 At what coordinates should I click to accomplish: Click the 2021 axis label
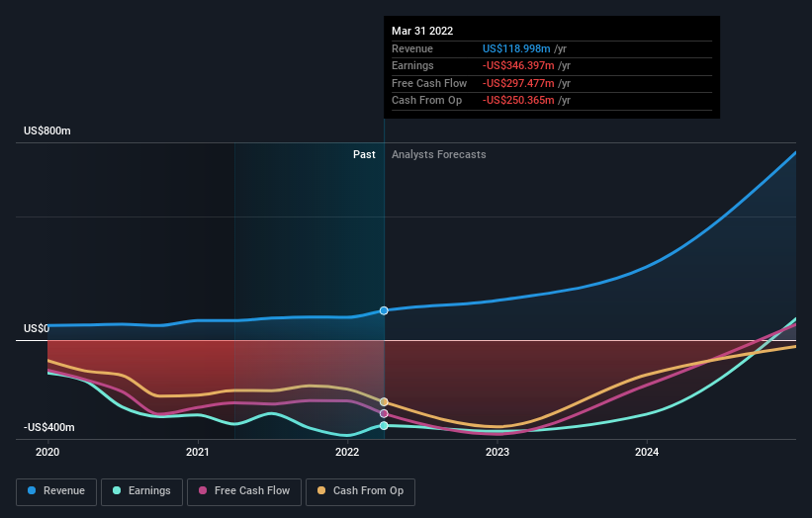click(197, 453)
